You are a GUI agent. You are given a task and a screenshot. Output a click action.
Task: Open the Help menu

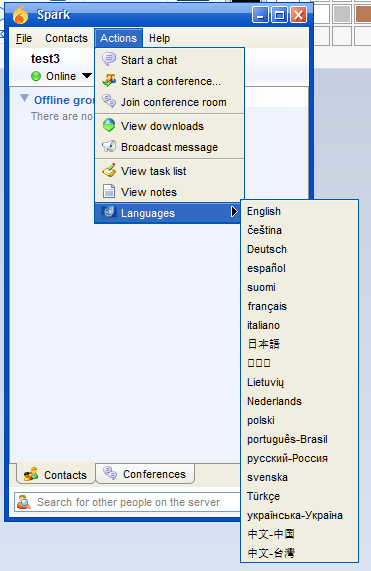(159, 38)
